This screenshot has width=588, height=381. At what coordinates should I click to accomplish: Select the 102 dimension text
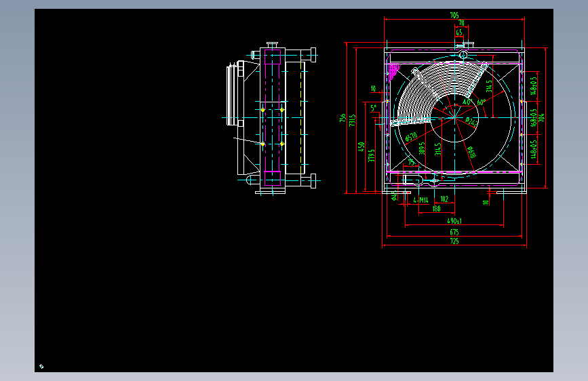(x=444, y=199)
